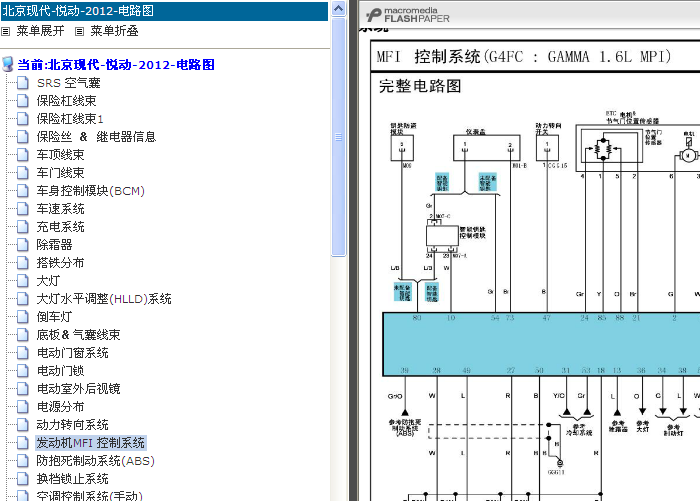This screenshot has height=501, width=700.
Task: Expand the menu via 菜单展开 link
Action: coord(40,31)
